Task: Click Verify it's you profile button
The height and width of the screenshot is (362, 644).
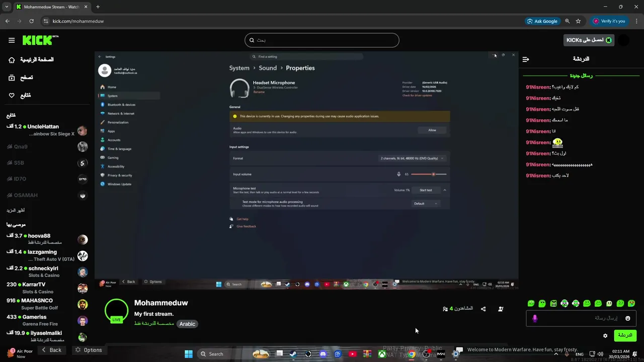Action: click(609, 21)
